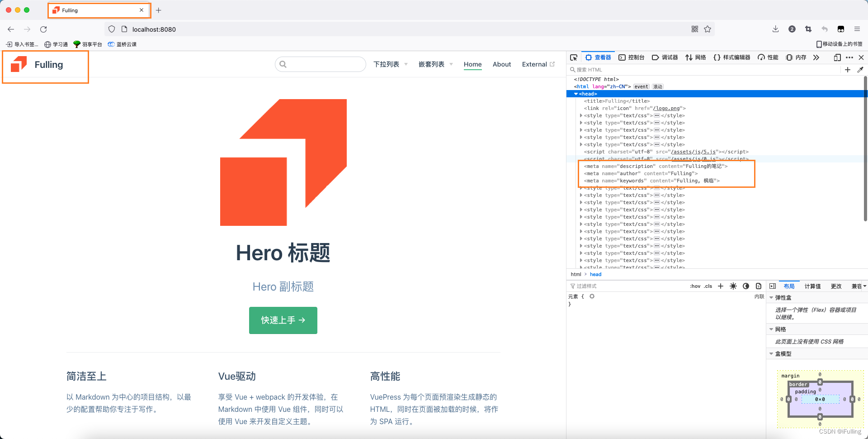868x439 pixels.
Task: Toggle light color scheme simulation
Action: coord(733,286)
